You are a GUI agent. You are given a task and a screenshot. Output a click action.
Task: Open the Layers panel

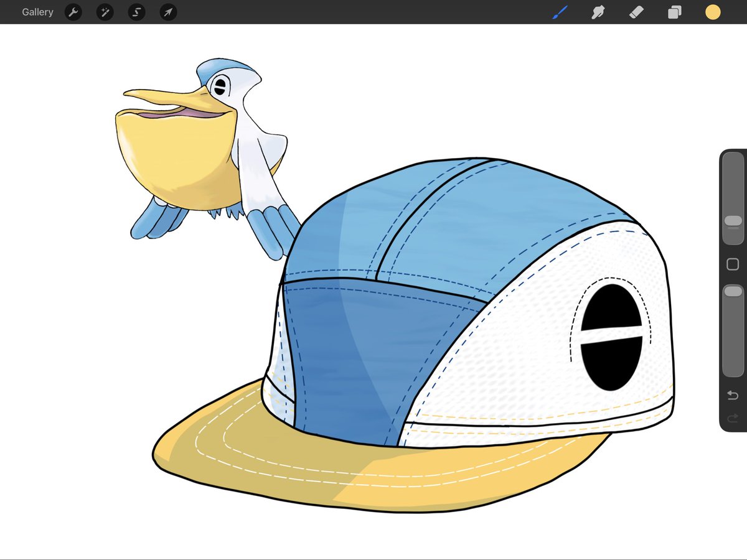click(674, 12)
